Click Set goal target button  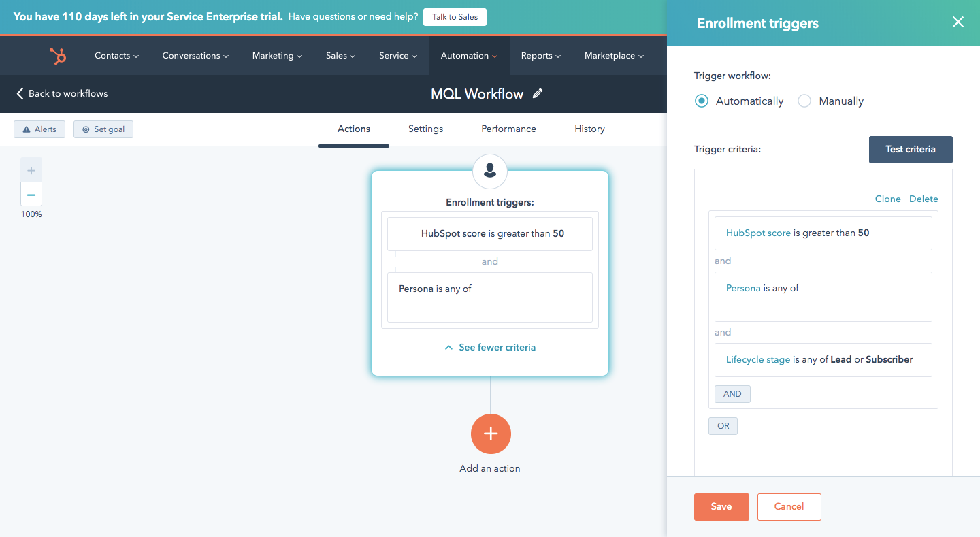(103, 129)
